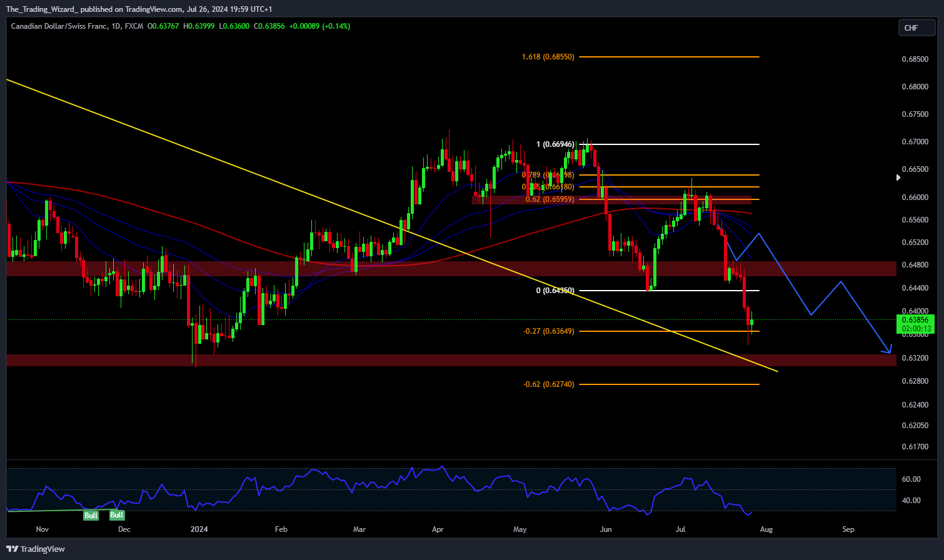This screenshot has width=944, height=560.
Task: Click the 0.64400 price axis label
Action: pyautogui.click(x=915, y=288)
